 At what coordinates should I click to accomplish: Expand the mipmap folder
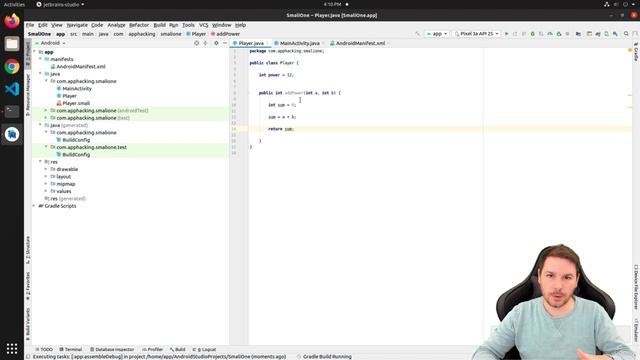[x=46, y=184]
